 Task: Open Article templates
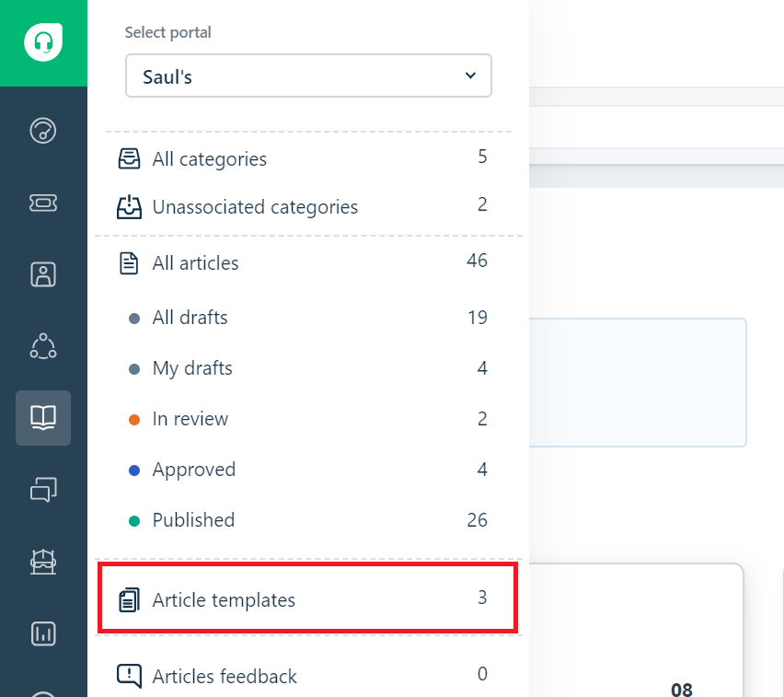coord(307,598)
